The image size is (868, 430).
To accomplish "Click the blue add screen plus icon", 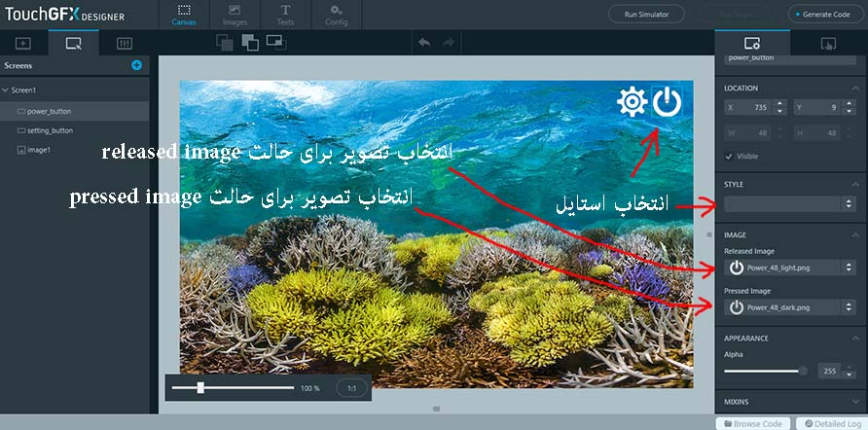I will coord(136,65).
